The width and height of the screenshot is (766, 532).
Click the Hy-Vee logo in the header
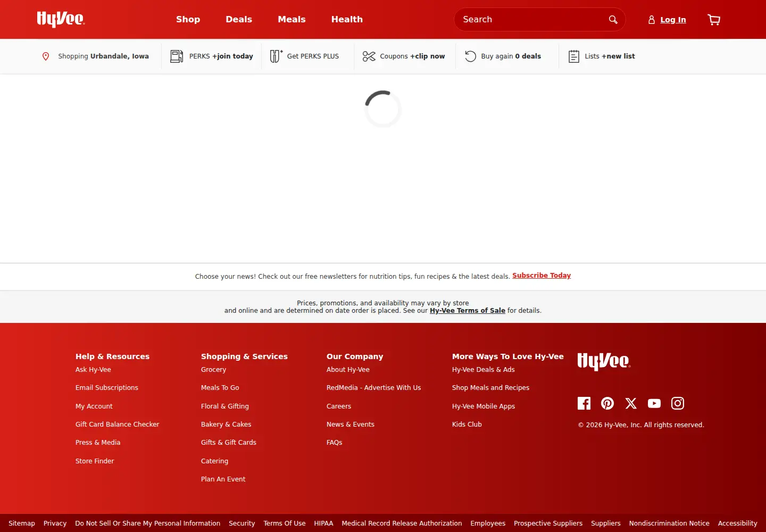click(x=61, y=19)
